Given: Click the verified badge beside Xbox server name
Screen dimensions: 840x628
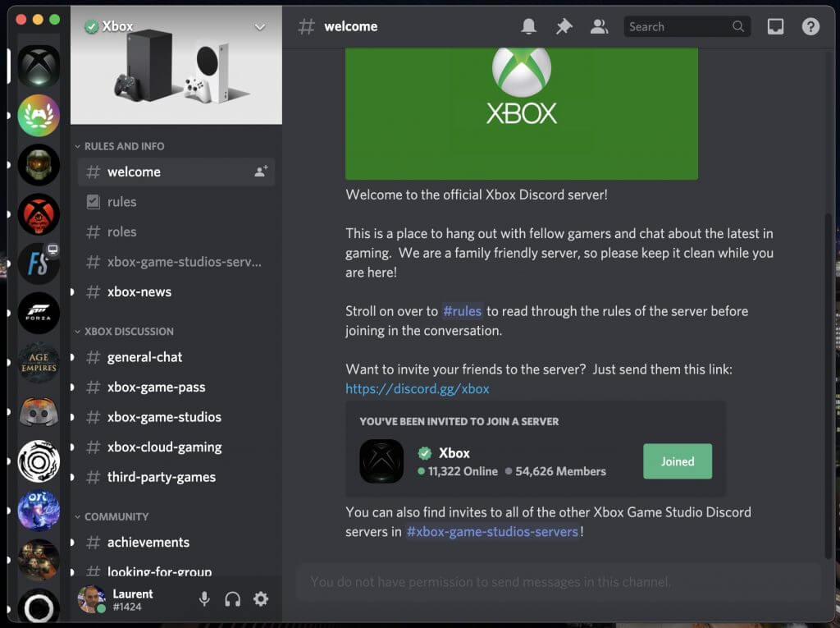Looking at the screenshot, I should [92, 26].
